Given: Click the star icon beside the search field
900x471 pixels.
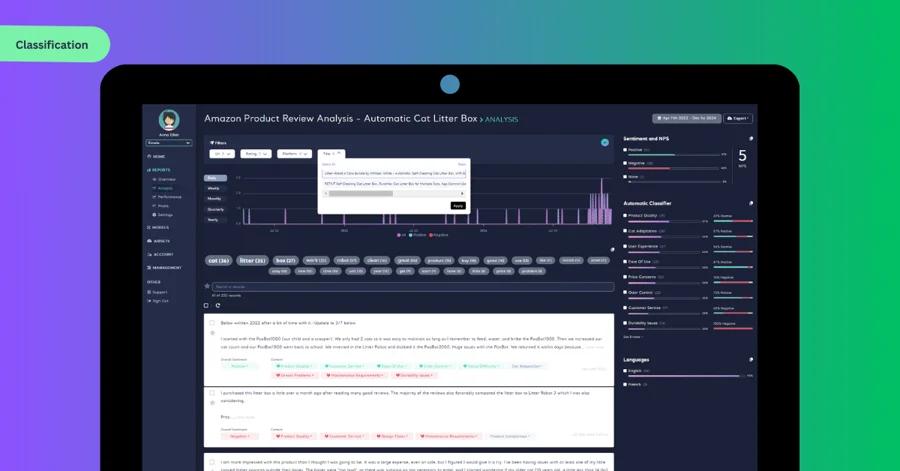Looking at the screenshot, I should 207,286.
